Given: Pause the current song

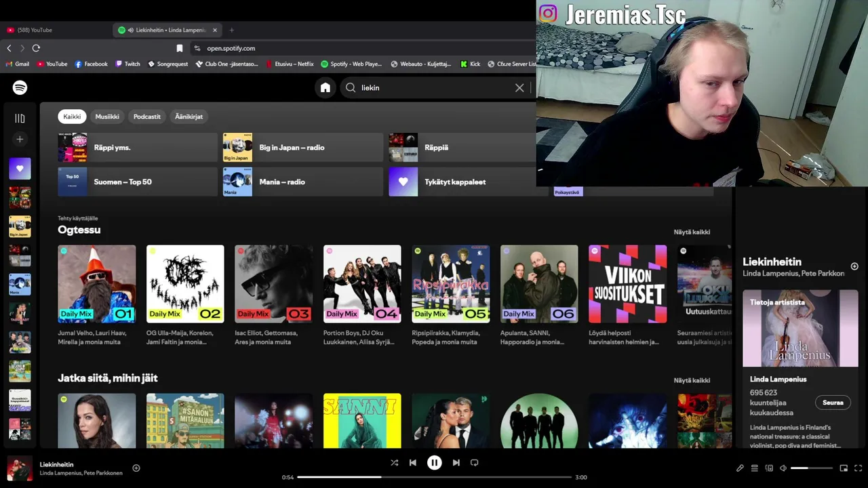Looking at the screenshot, I should (434, 463).
